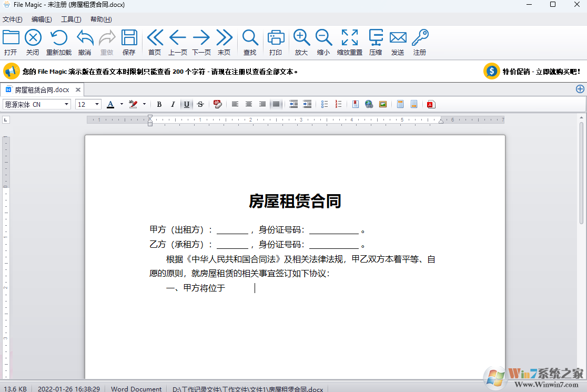Apply the text highlight color pen

pos(133,104)
